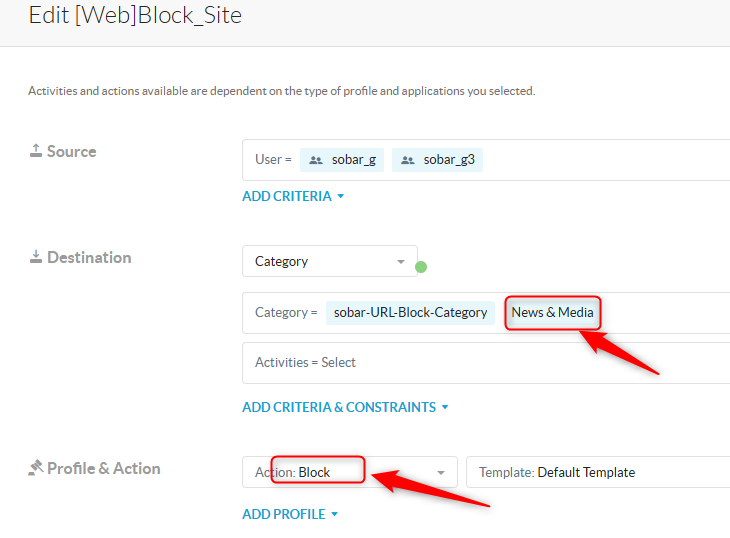Click the group icon on sobar_g3 tag
This screenshot has height=538, width=730.
pyautogui.click(x=408, y=160)
